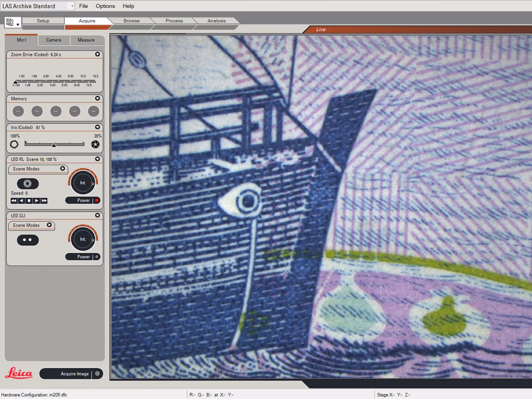Click the middle Memory slot button
The image size is (532, 399).
[x=56, y=111]
